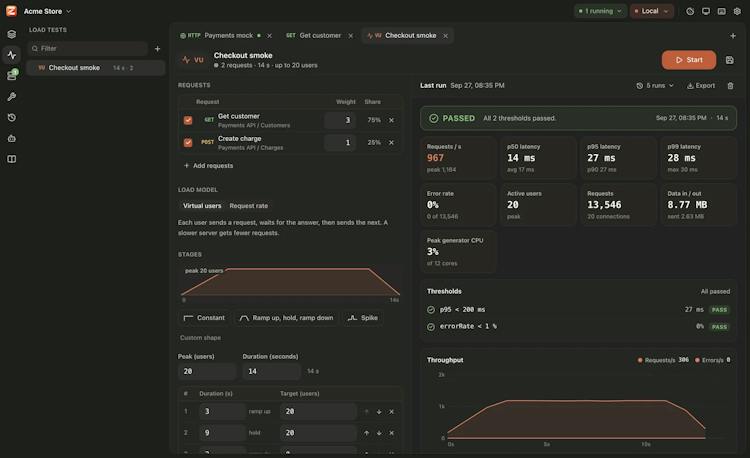This screenshot has height=458, width=750.
Task: Open the history icon in left sidebar
Action: tap(12, 118)
